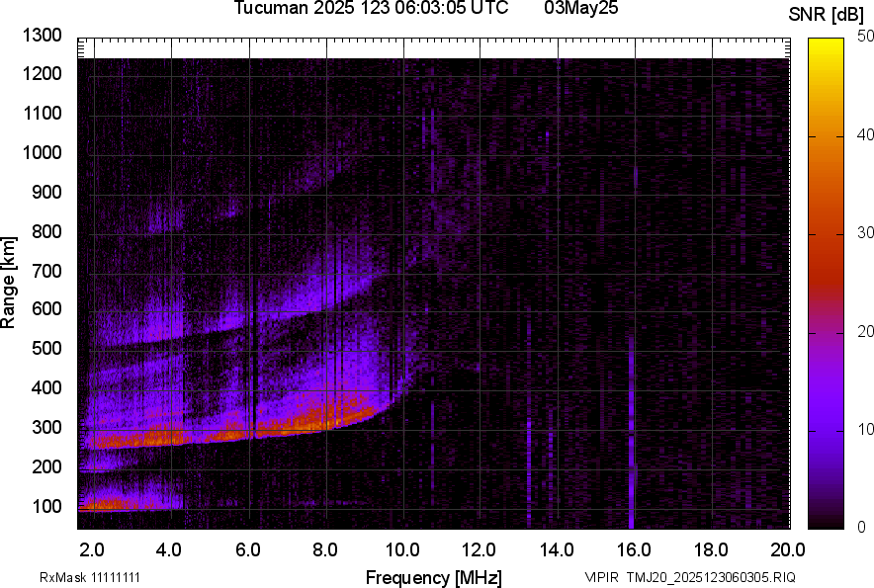Image resolution: width=874 pixels, height=588 pixels.
Task: Click the colorbar tick value 0
Action: click(862, 527)
